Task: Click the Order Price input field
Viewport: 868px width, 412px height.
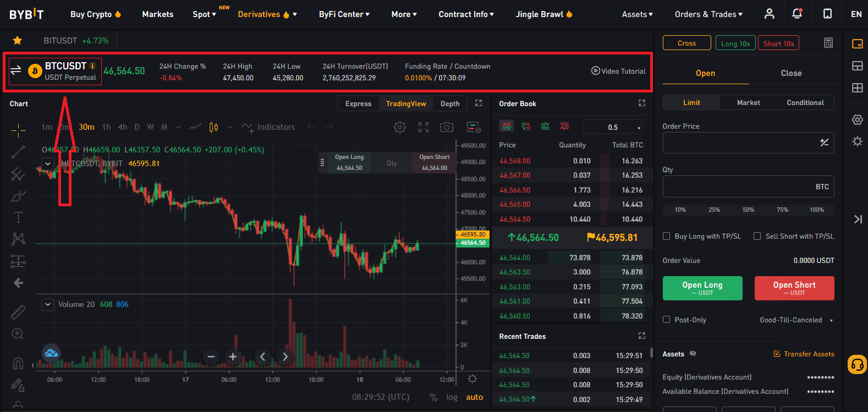Action: (x=740, y=143)
